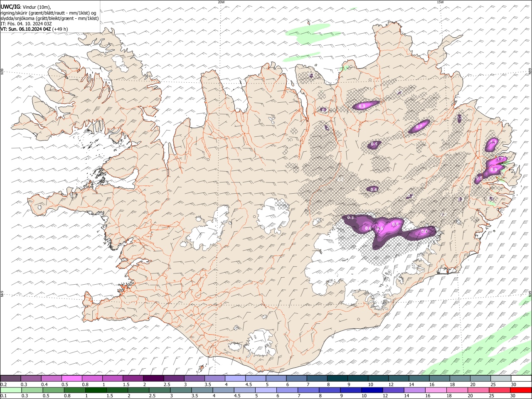
Task: Select the VT: Sun. 06.10.2024 04Z valid time text
Action: [26, 29]
